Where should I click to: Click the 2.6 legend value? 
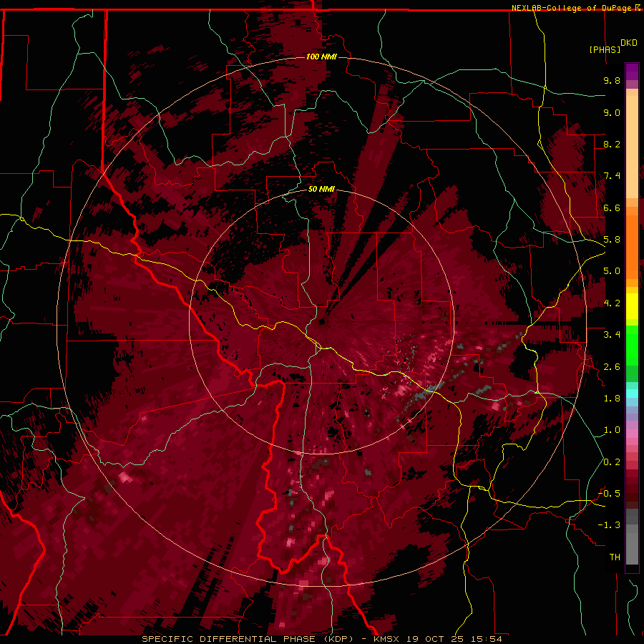612,367
